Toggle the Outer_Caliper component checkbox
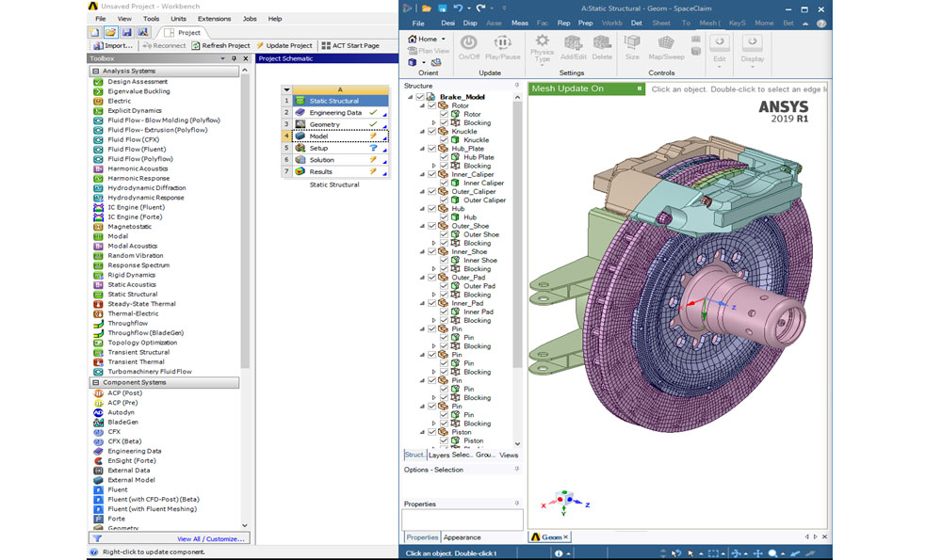Screen dimensions: 942x560 432,191
